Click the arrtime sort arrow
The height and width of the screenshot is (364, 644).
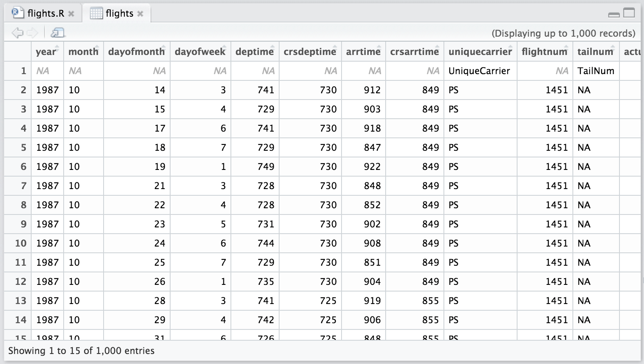(x=378, y=47)
